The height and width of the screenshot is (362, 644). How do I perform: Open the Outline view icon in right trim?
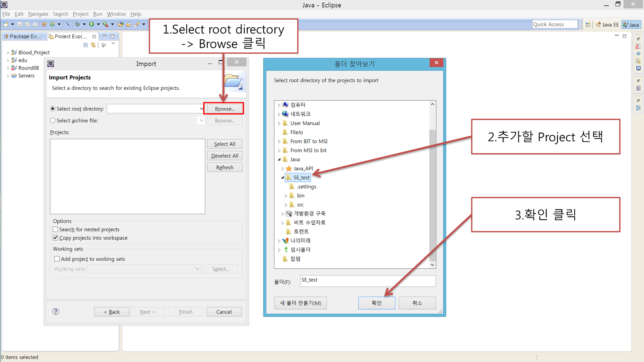point(638,108)
